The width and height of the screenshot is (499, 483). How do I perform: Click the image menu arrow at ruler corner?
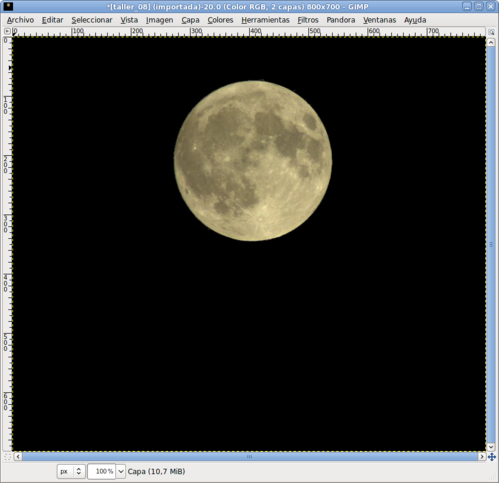click(x=7, y=31)
